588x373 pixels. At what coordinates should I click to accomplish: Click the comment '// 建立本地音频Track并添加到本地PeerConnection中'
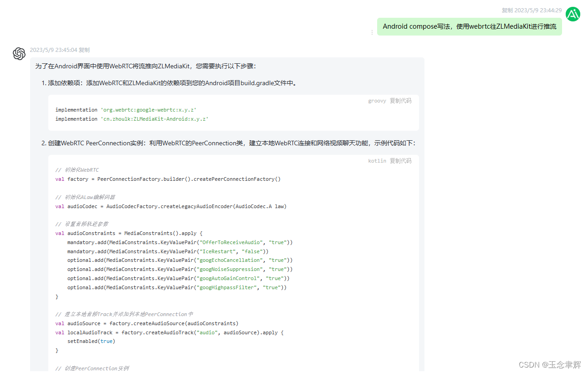pyautogui.click(x=124, y=314)
